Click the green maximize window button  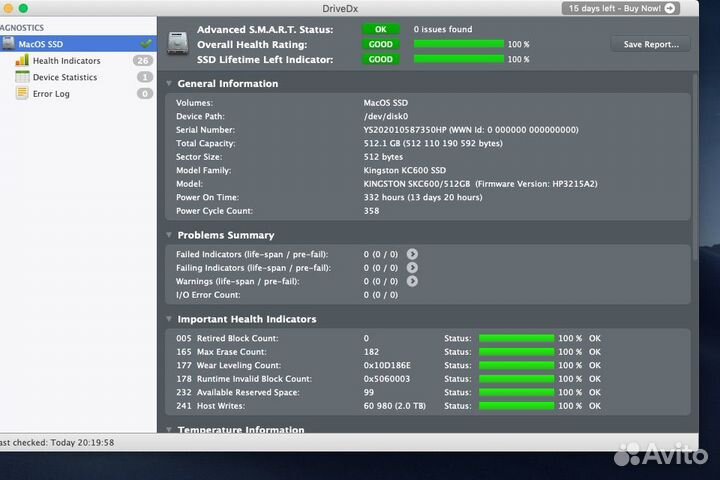[23, 8]
